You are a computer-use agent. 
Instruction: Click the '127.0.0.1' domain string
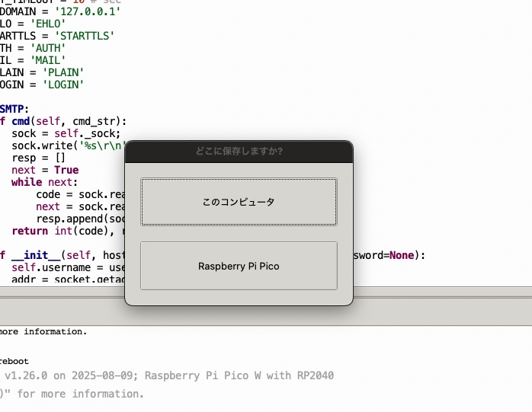point(88,11)
